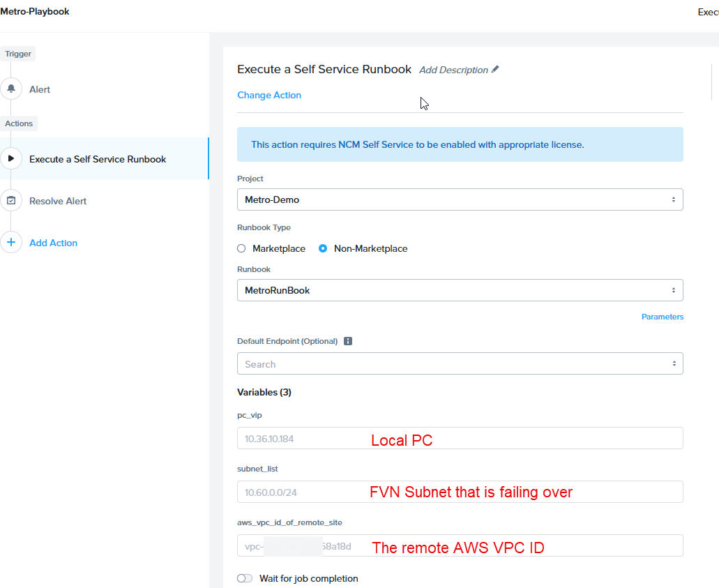Click the Add Action plus icon

(11, 243)
